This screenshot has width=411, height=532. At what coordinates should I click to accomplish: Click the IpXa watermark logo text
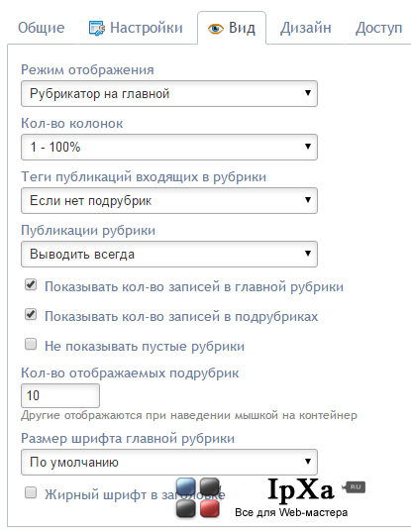[300, 490]
